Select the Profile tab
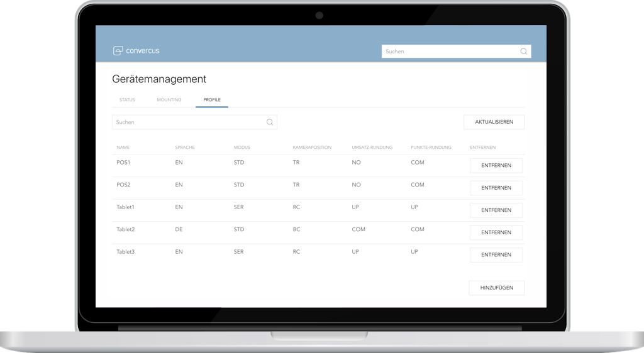 tap(212, 100)
